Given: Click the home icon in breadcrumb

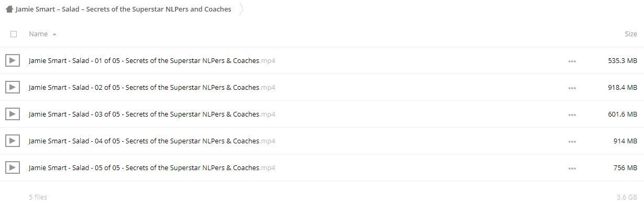Looking at the screenshot, I should [9, 9].
